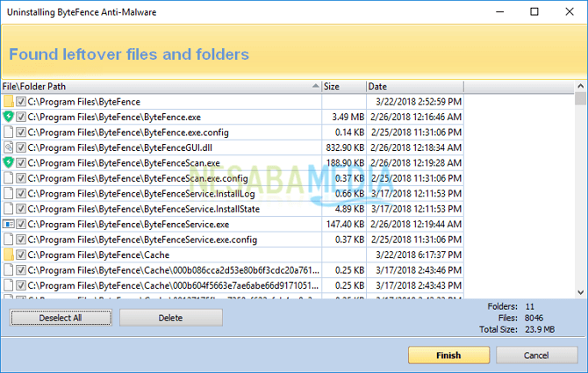Cancel the uninstall wizard
The width and height of the screenshot is (588, 373).
point(536,355)
